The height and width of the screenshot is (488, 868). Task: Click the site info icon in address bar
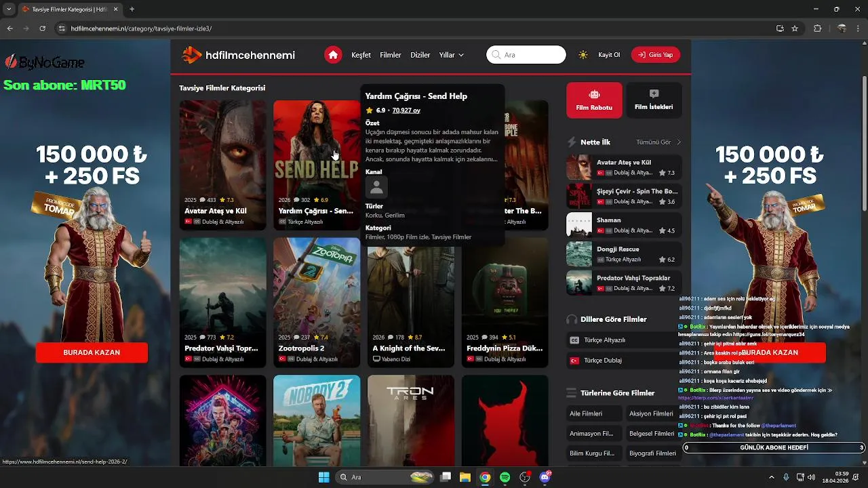[62, 28]
